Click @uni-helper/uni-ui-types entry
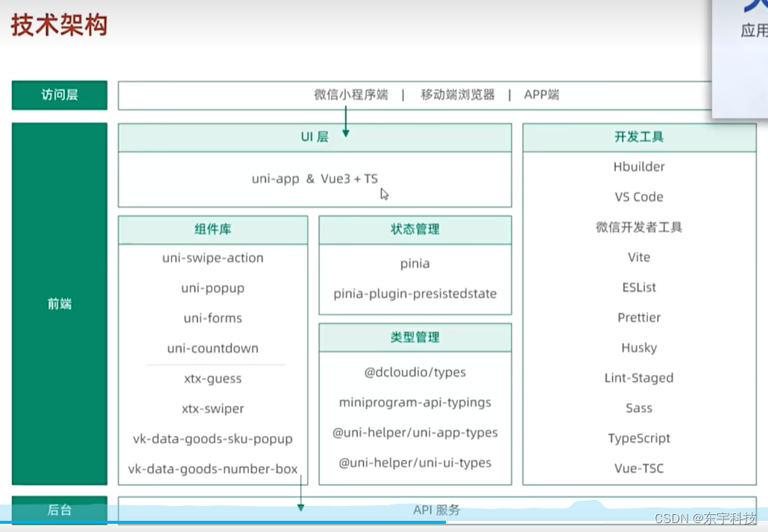Image resolution: width=768 pixels, height=532 pixels. (x=415, y=463)
